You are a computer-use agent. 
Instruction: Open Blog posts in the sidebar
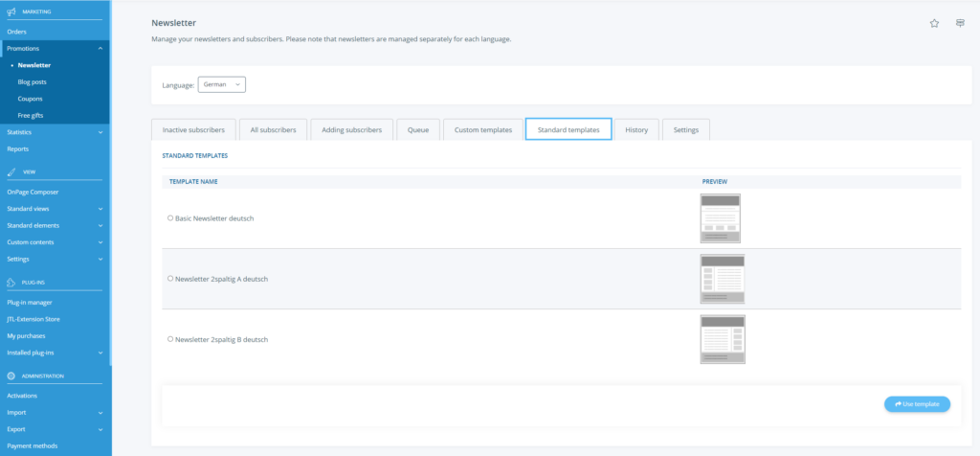32,82
